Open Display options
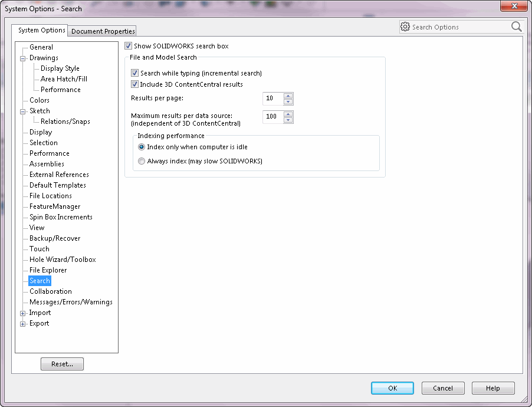Viewport: 532px width, 407px height. (41, 132)
